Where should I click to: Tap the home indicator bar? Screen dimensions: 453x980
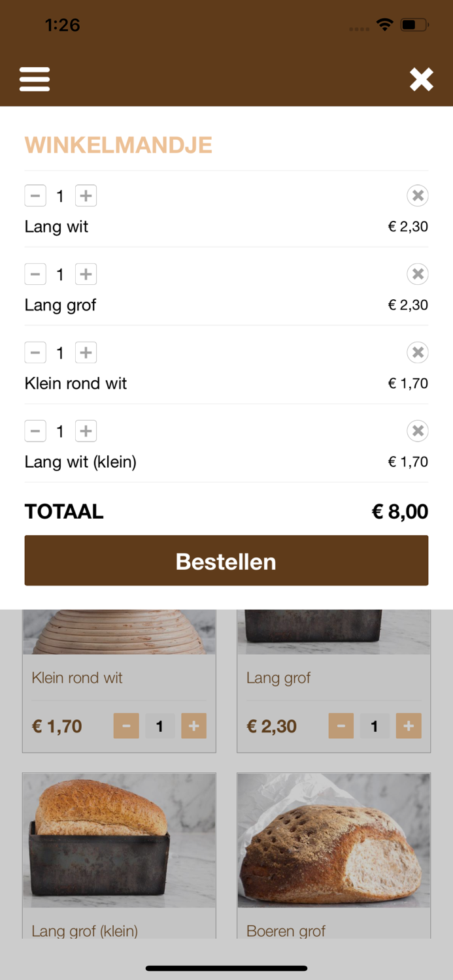click(226, 968)
